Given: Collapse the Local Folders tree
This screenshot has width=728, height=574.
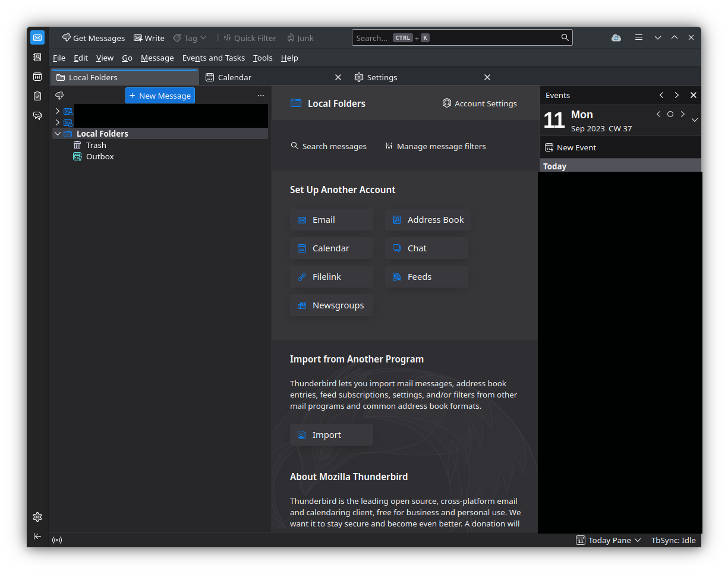Looking at the screenshot, I should 57,133.
